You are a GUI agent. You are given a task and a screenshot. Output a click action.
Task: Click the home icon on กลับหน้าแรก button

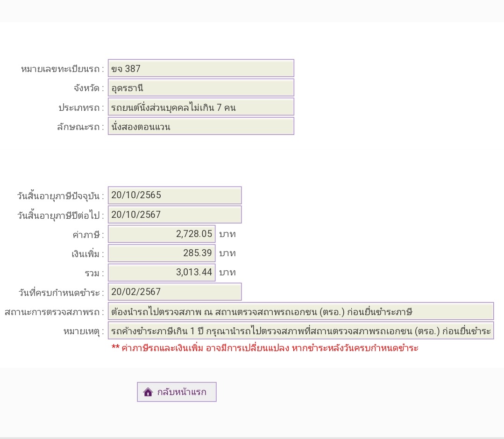[148, 392]
